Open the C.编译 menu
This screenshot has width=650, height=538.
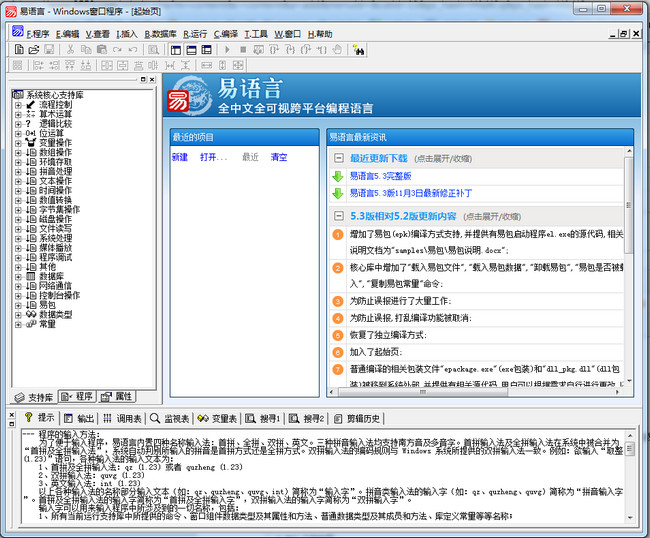226,34
